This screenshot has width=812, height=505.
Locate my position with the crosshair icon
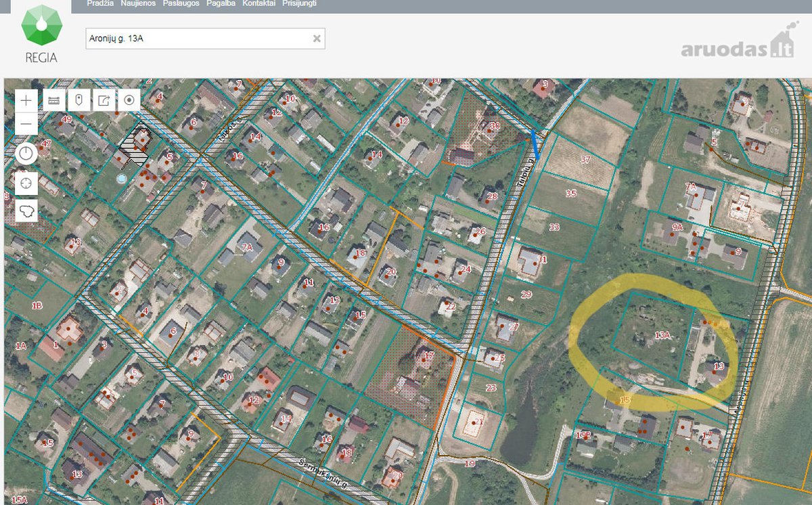tap(26, 183)
